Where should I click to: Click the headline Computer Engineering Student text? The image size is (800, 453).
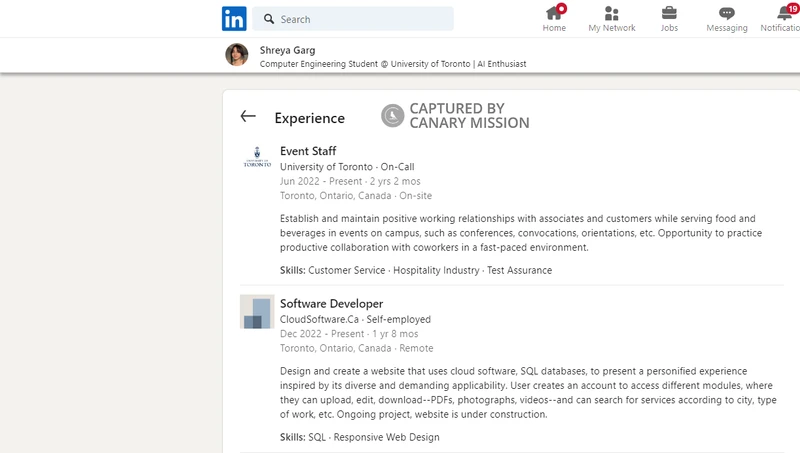(393, 64)
